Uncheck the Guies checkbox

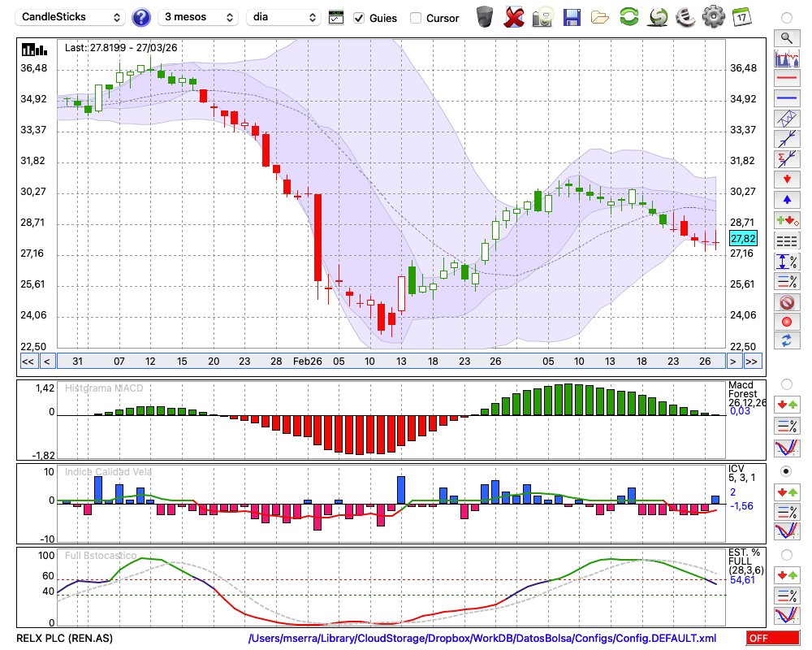359,18
